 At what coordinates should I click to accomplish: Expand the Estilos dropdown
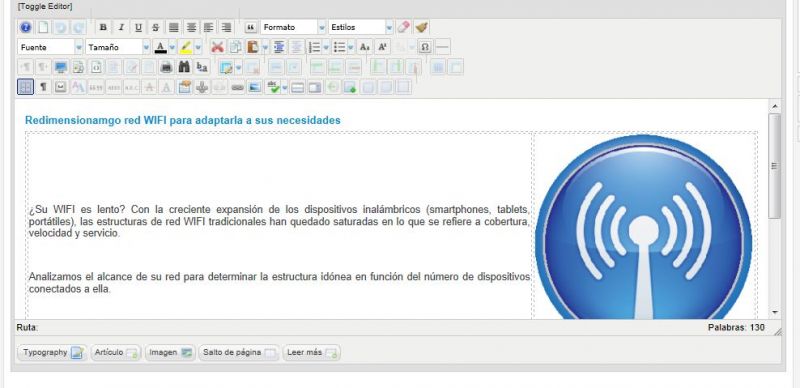tap(361, 27)
